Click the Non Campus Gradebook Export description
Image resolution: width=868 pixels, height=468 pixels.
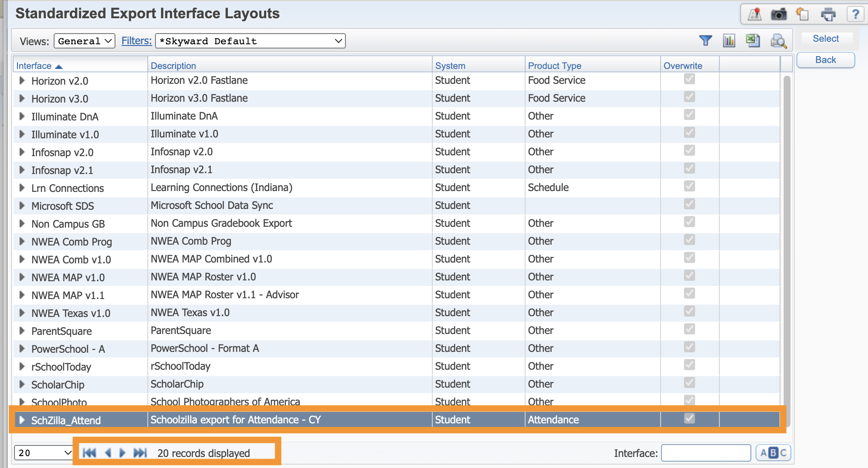[221, 223]
